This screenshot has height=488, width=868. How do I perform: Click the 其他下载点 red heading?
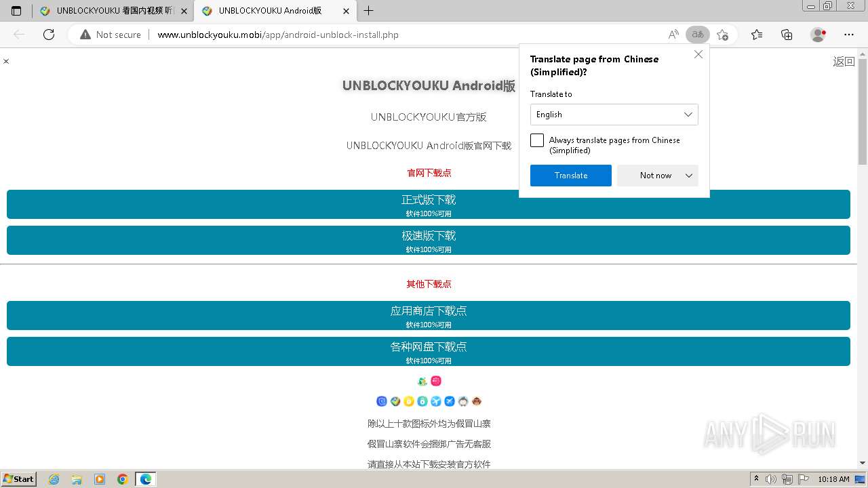(429, 284)
